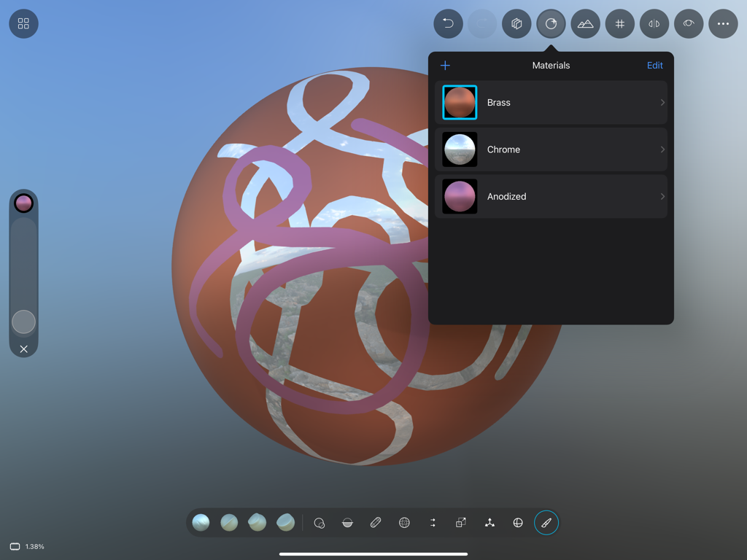Image resolution: width=747 pixels, height=560 pixels.
Task: Select the Paint brush tool
Action: [546, 522]
